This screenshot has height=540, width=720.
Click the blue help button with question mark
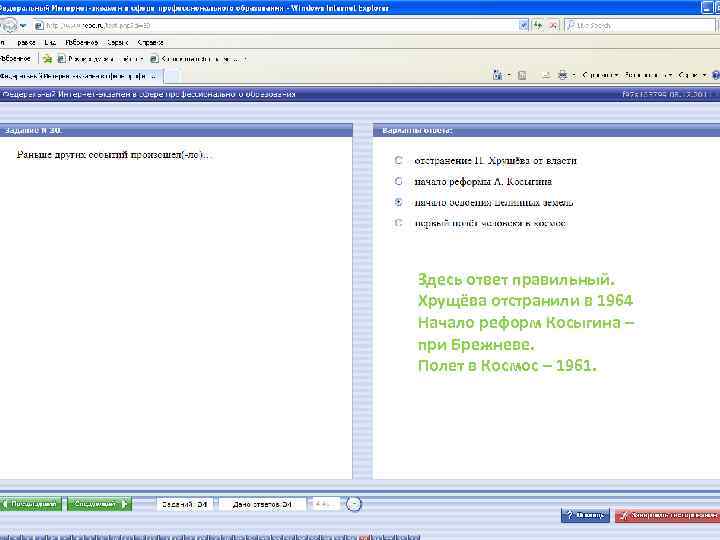tap(585, 515)
